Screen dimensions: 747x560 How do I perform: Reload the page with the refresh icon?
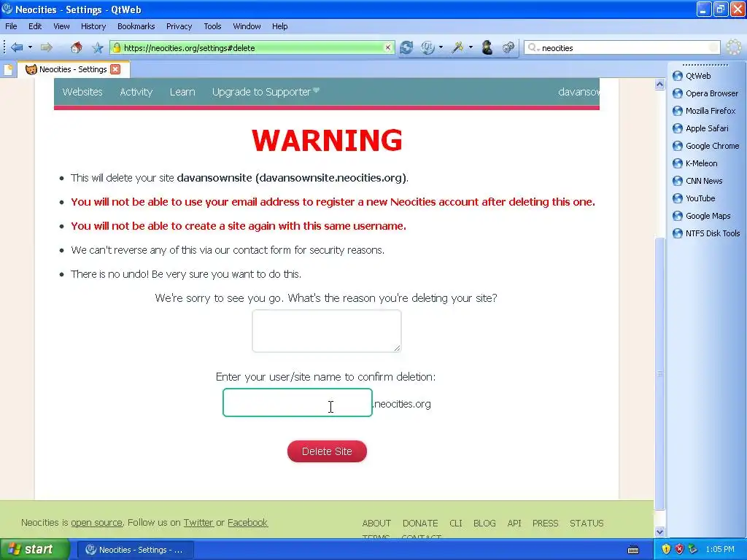(x=406, y=47)
